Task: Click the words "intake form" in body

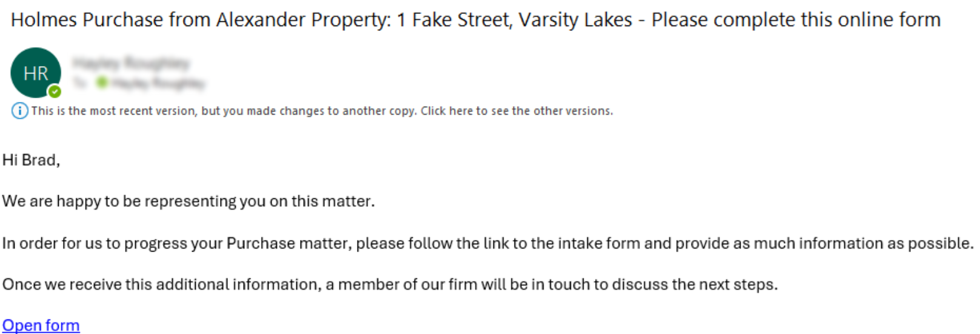Action: [599, 244]
